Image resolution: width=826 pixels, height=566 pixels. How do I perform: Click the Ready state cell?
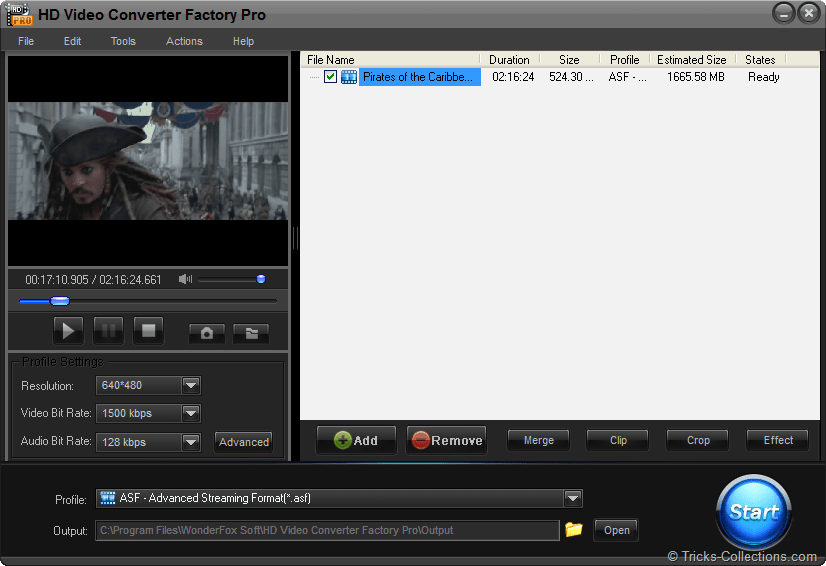(764, 77)
